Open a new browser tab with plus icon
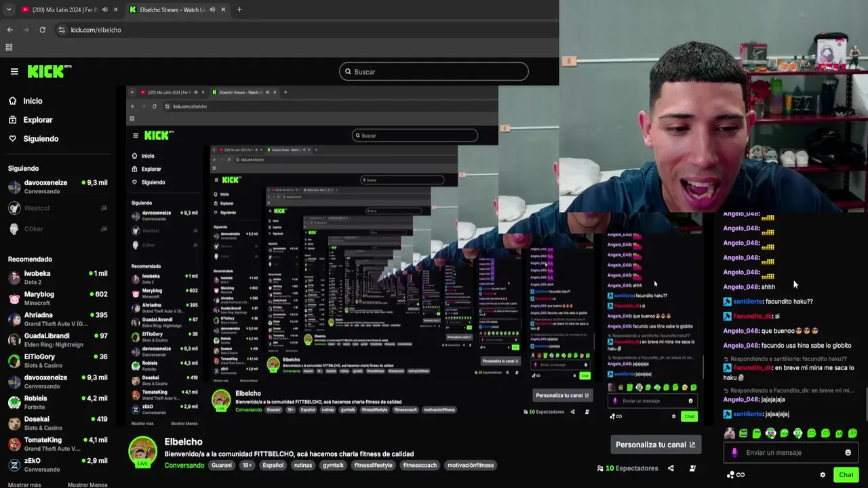868x488 pixels. click(239, 9)
